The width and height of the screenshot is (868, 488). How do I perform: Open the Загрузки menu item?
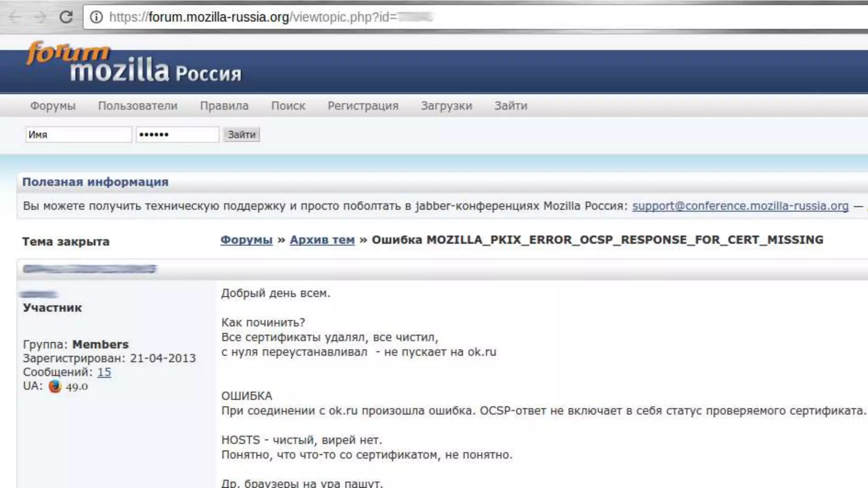click(446, 105)
